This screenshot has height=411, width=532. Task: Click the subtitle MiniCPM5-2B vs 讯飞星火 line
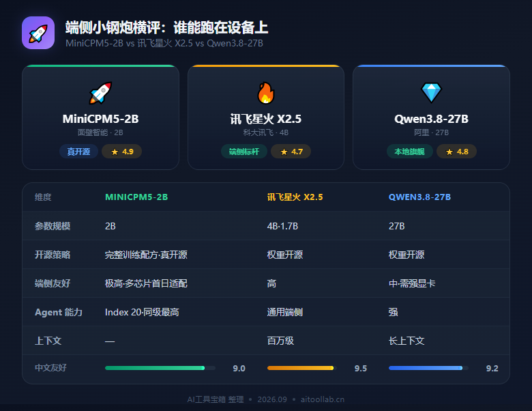tap(164, 44)
